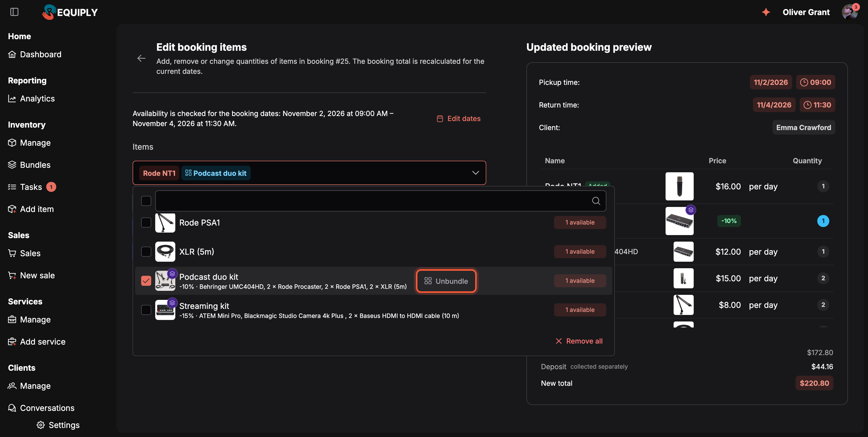Click the Rode PSA1 thumbnail in dropdown

tap(165, 222)
